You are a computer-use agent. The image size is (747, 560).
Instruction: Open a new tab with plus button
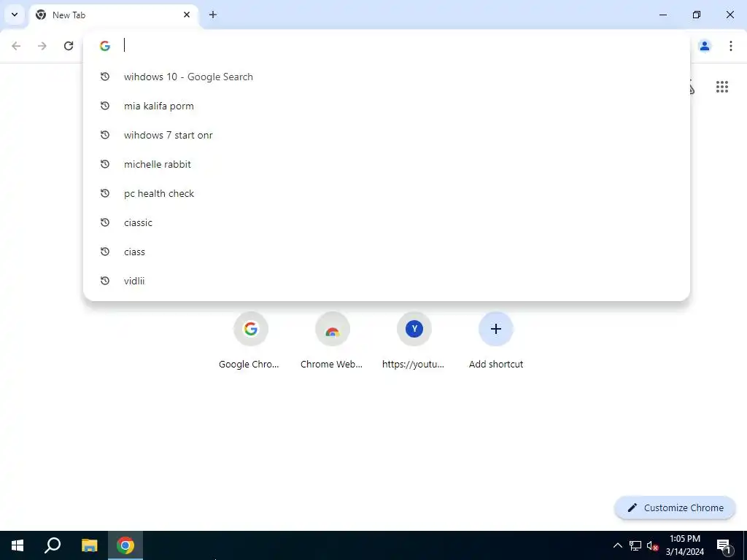[x=213, y=15]
